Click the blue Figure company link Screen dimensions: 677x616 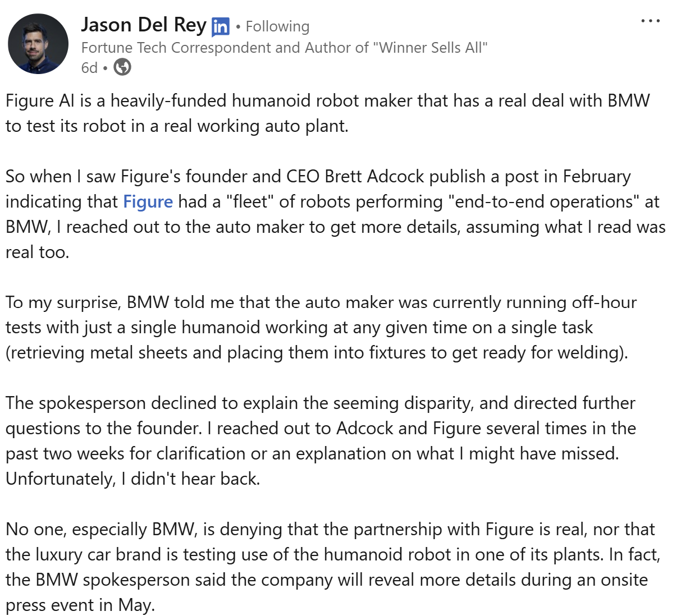[148, 201]
